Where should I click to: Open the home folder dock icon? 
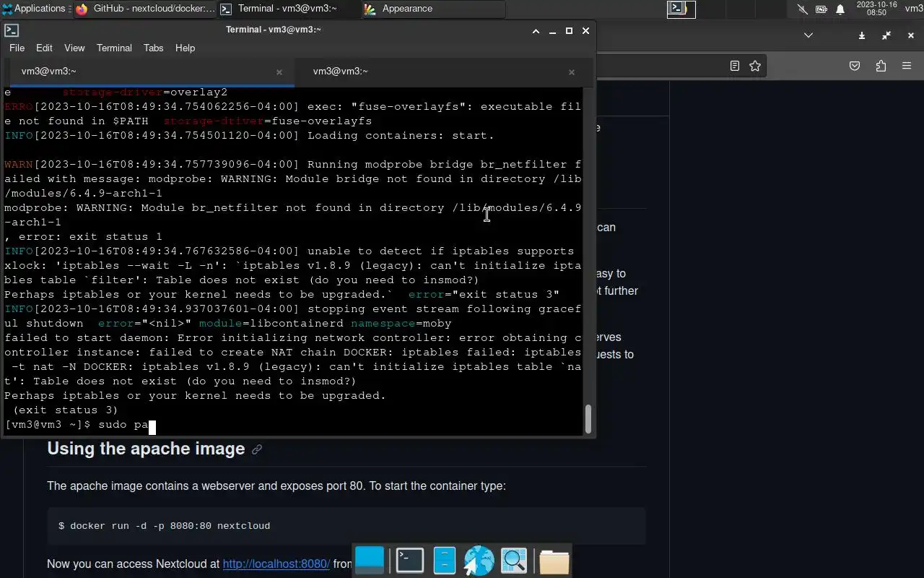tap(554, 561)
